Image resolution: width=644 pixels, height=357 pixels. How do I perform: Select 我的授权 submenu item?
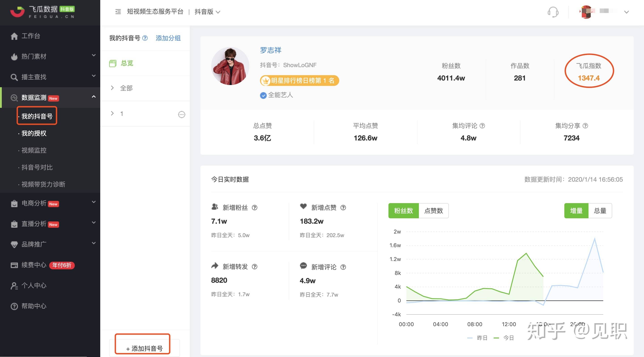point(34,133)
